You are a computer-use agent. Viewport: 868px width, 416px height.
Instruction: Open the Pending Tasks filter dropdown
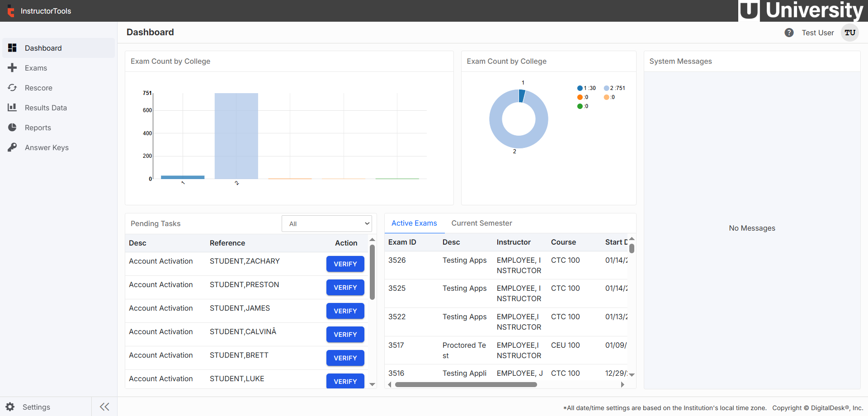coord(326,223)
